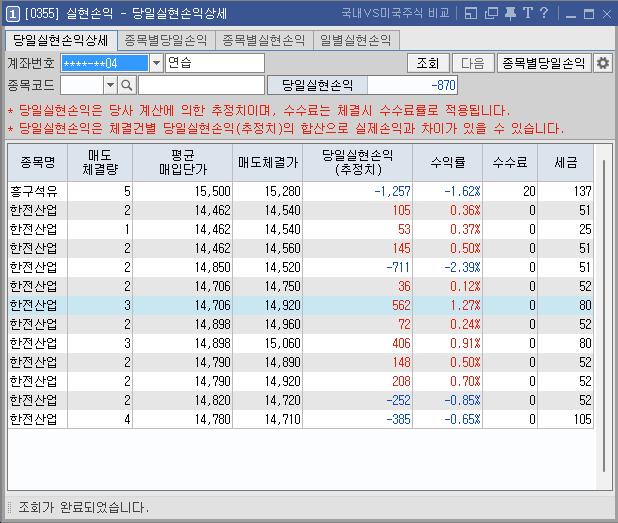Click the 평균 매입단가 column header
The width and height of the screenshot is (618, 523).
tap(182, 162)
